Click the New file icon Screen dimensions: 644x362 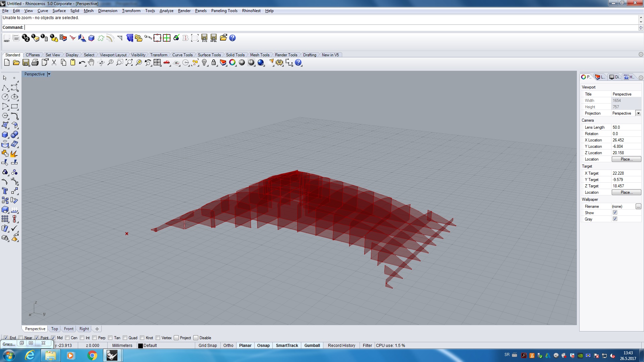pos(7,63)
